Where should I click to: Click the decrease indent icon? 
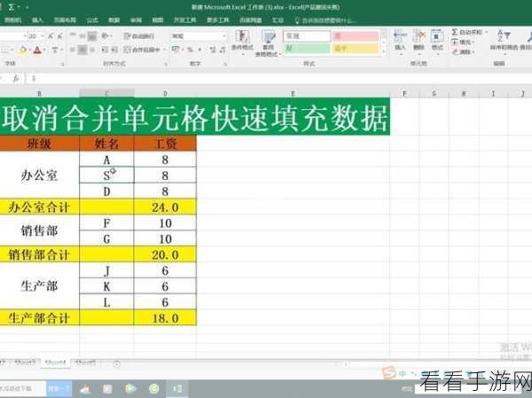105,50
